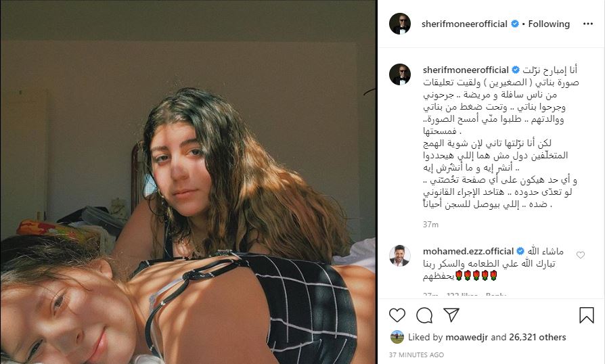Viewport: 605px width, 364px height.
Task: Click sherifmoneerofficial username in the caption
Action: [x=466, y=70]
